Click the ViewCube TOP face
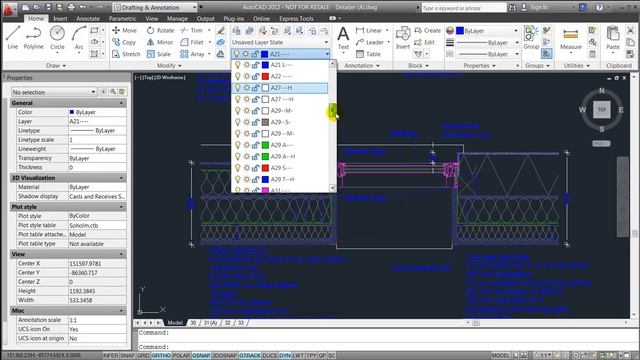The height and width of the screenshot is (360, 640). 602,109
